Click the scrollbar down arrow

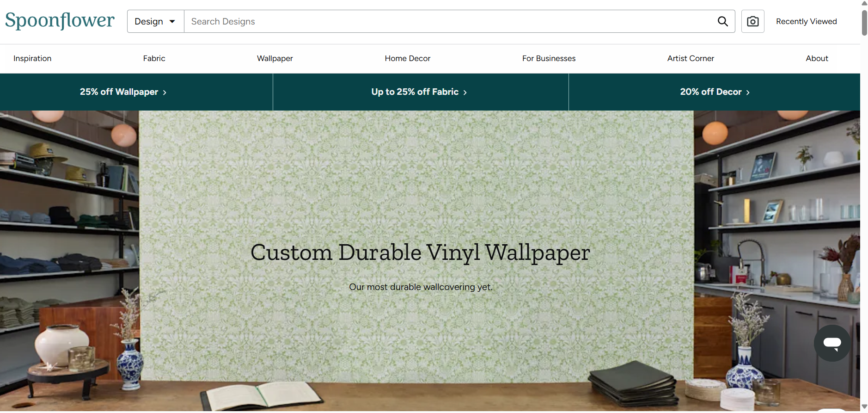(x=864, y=407)
